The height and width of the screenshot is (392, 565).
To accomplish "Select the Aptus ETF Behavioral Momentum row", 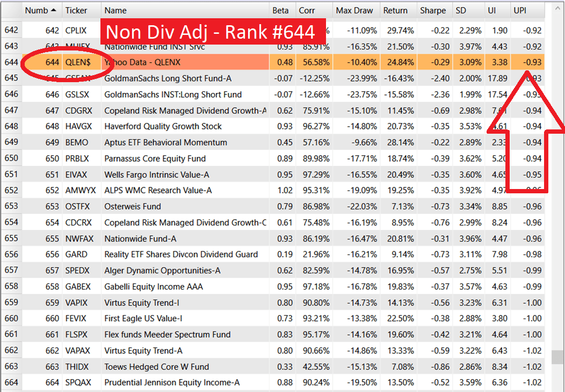I will [161, 143].
